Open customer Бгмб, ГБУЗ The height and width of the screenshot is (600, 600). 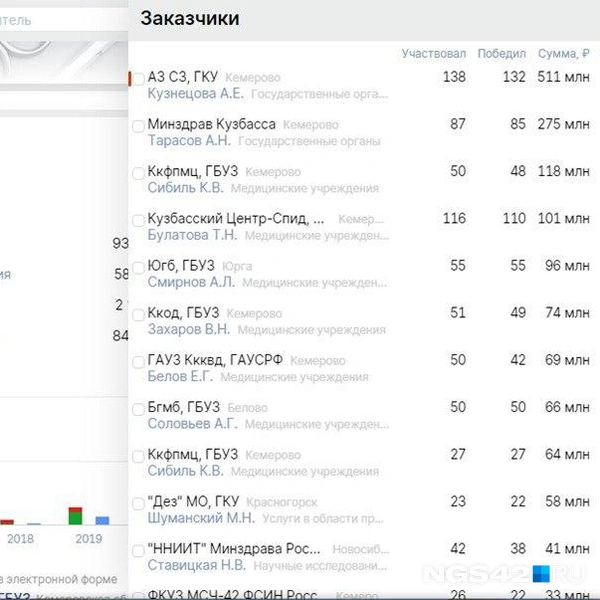pyautogui.click(x=184, y=407)
